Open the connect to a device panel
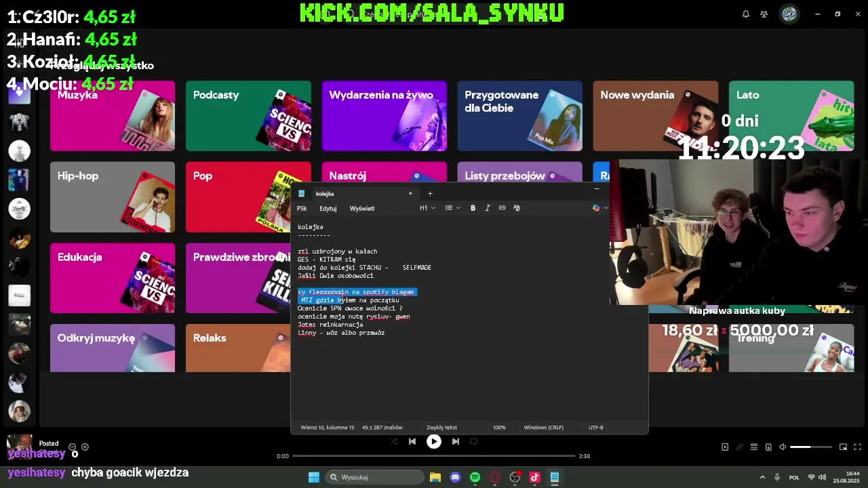Screen dimensions: 868x488 tap(768, 447)
